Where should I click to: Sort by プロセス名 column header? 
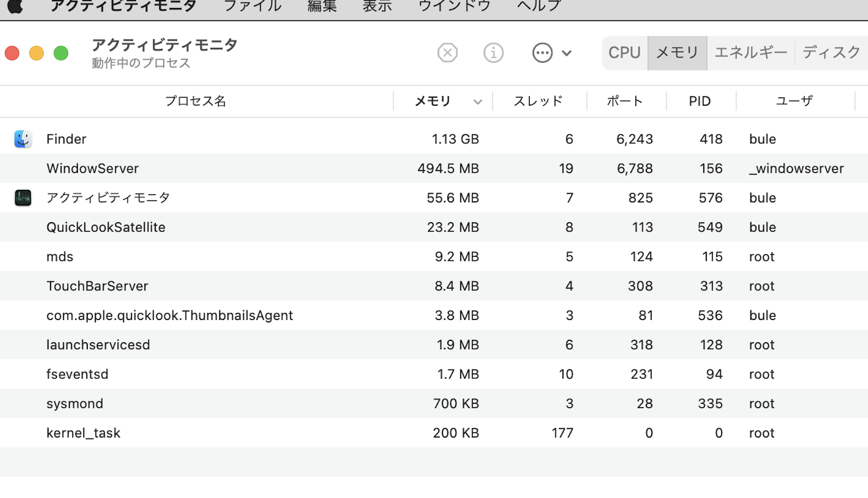coord(195,101)
